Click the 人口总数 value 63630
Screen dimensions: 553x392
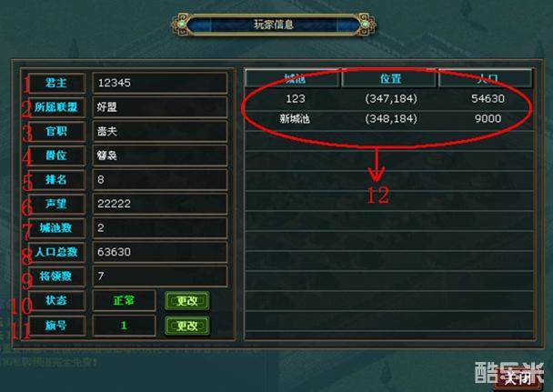[x=160, y=252]
